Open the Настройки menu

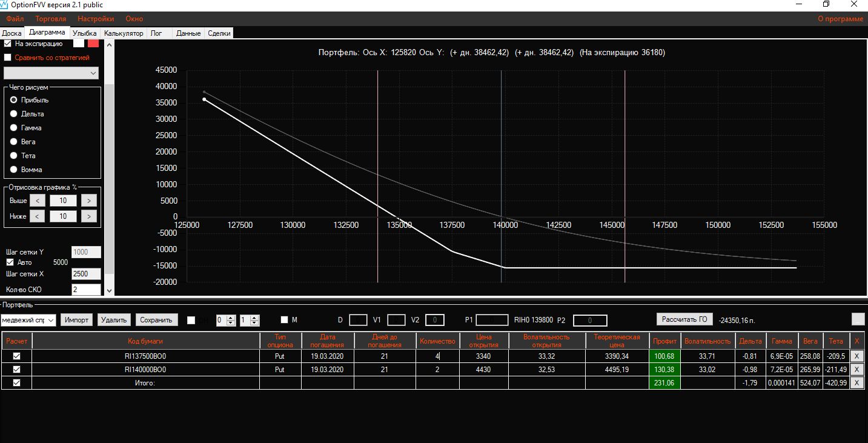point(96,19)
